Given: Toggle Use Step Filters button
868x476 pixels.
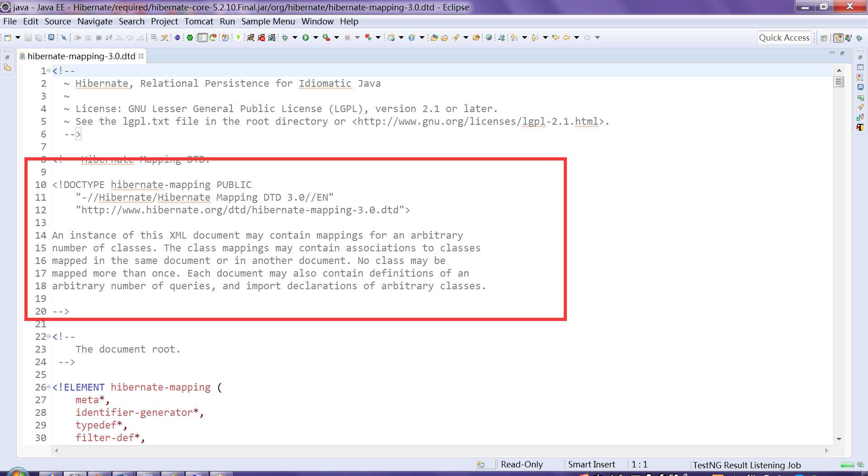Looking at the screenshot, I should (x=165, y=38).
